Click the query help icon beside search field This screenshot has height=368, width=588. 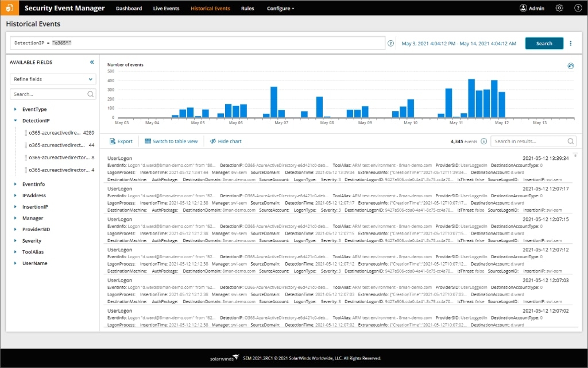click(x=390, y=43)
